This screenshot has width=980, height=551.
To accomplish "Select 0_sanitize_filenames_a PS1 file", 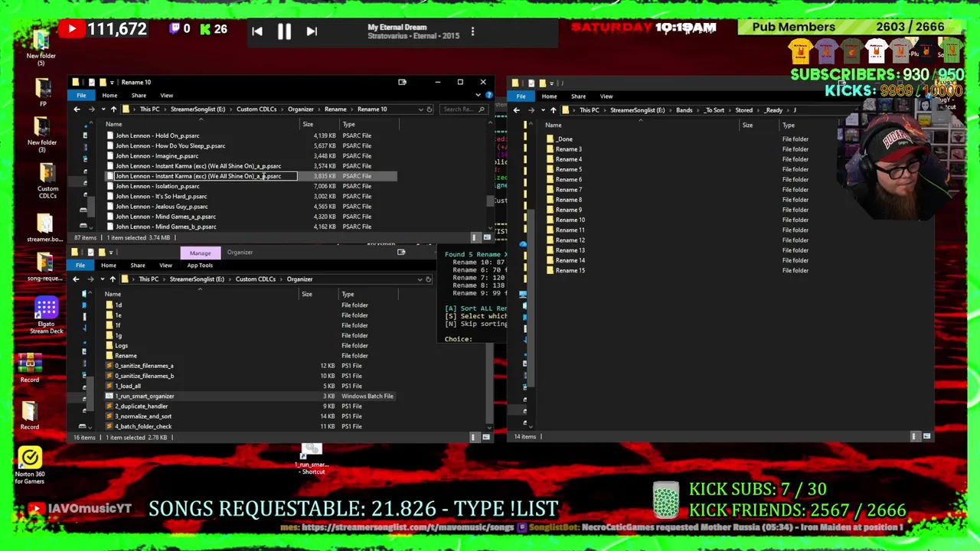I will click(144, 366).
